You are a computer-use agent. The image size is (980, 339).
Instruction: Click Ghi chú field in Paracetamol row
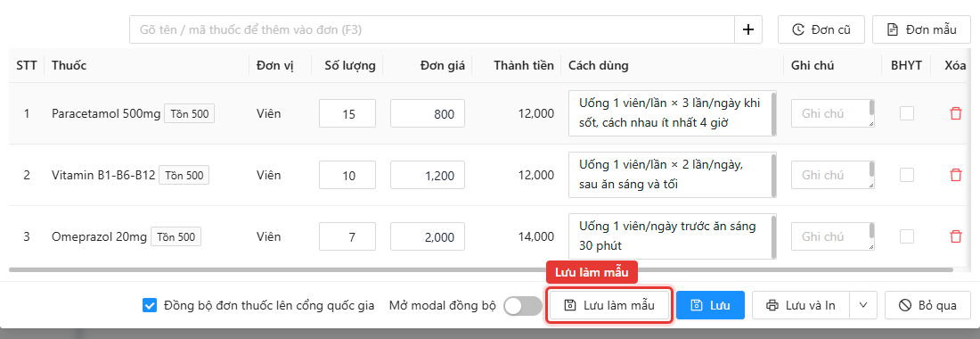coord(832,113)
